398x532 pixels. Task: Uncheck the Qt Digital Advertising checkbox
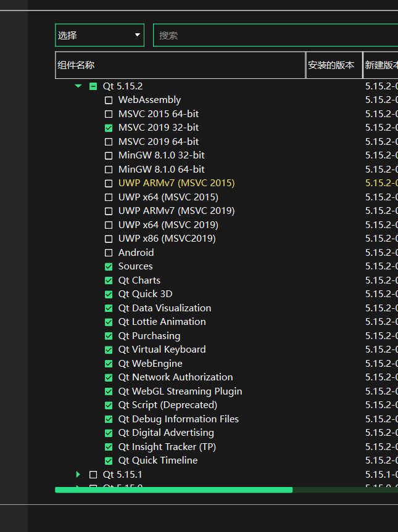[109, 433]
